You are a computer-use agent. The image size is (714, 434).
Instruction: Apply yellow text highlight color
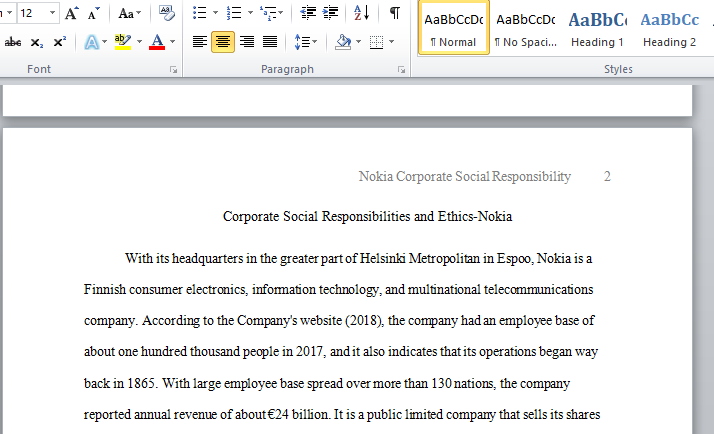tap(122, 42)
